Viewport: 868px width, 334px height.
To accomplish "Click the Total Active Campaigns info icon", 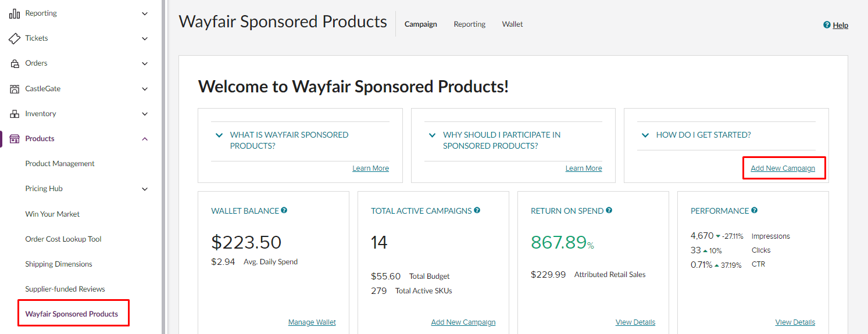I will [x=477, y=210].
